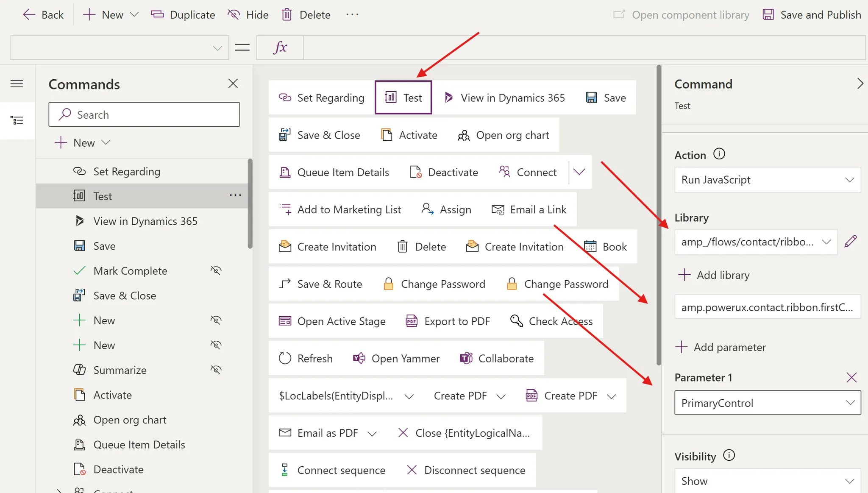Click the Open Yammer command
This screenshot has height=493, width=868.
click(396, 359)
